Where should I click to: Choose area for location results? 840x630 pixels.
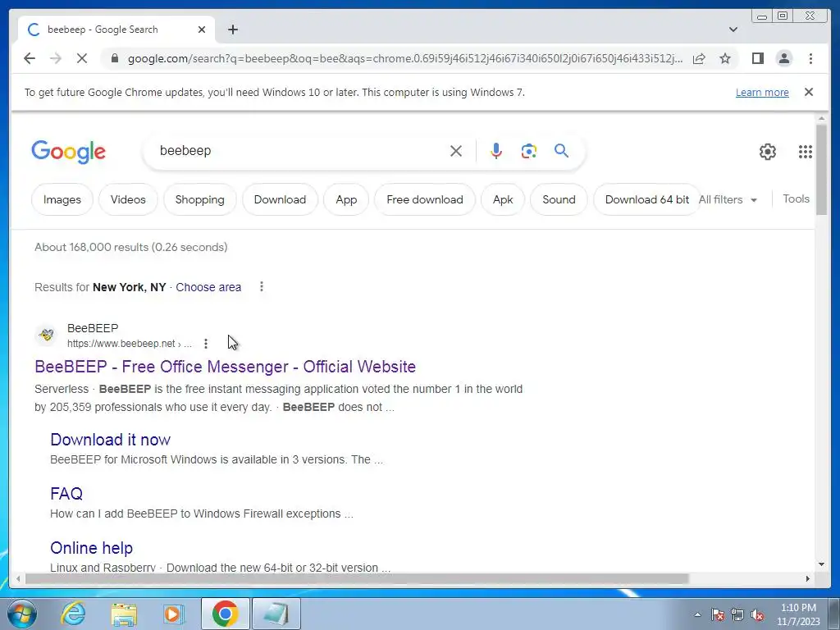[x=208, y=287]
